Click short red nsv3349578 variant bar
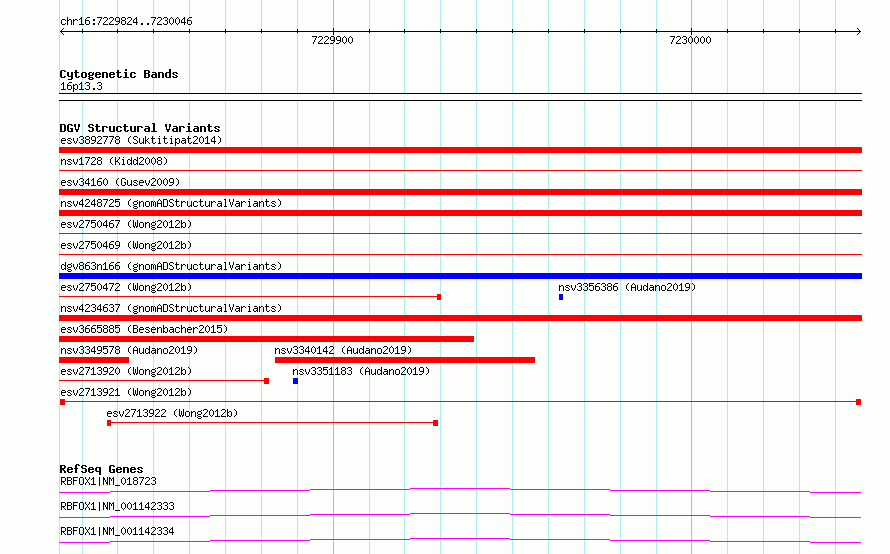 94,360
